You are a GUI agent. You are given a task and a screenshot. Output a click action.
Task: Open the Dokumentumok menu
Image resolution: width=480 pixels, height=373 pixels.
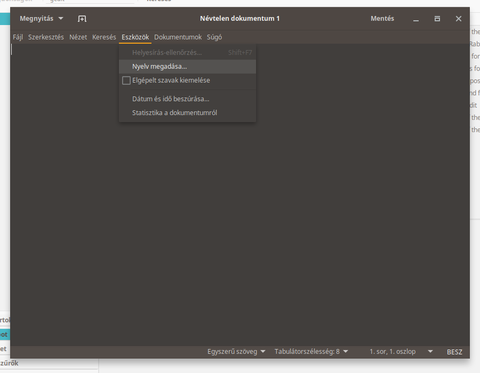pyautogui.click(x=178, y=37)
